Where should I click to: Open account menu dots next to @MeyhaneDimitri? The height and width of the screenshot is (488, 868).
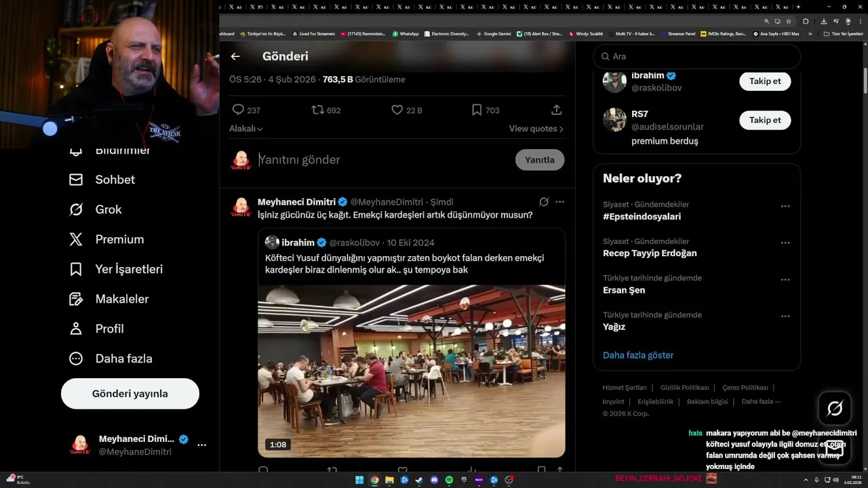(201, 445)
